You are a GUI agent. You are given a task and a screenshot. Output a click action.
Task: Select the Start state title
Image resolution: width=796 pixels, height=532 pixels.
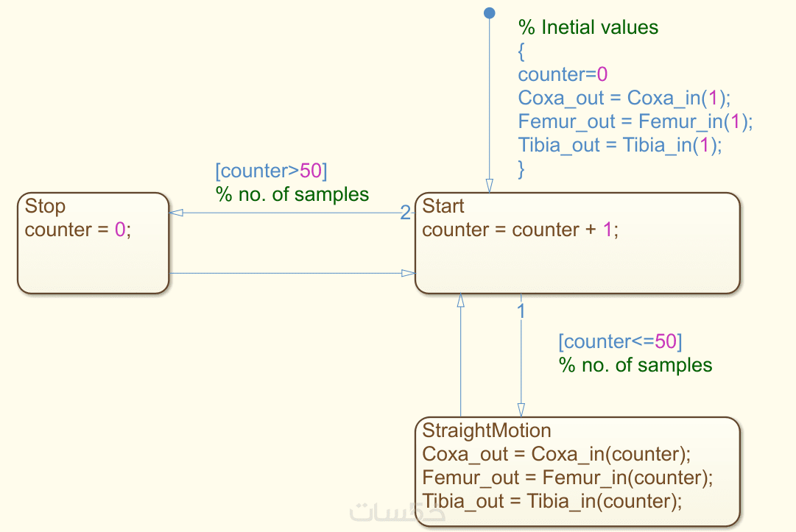click(x=443, y=206)
